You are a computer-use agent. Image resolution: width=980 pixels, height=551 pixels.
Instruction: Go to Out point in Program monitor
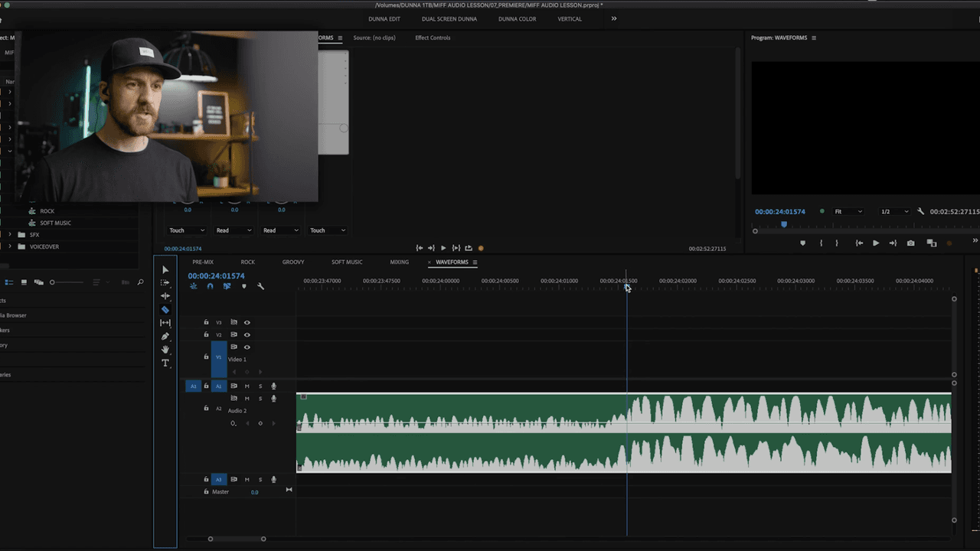[893, 243]
